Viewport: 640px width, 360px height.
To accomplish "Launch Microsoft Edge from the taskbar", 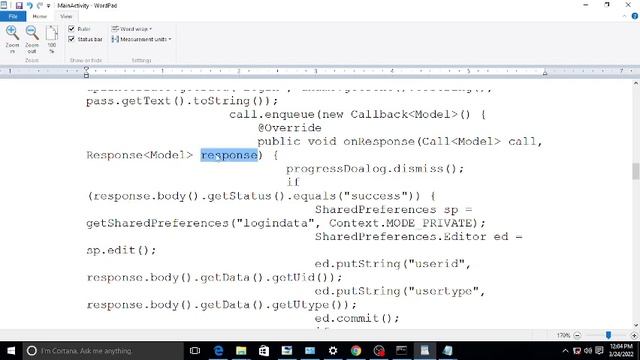I will [x=218, y=351].
